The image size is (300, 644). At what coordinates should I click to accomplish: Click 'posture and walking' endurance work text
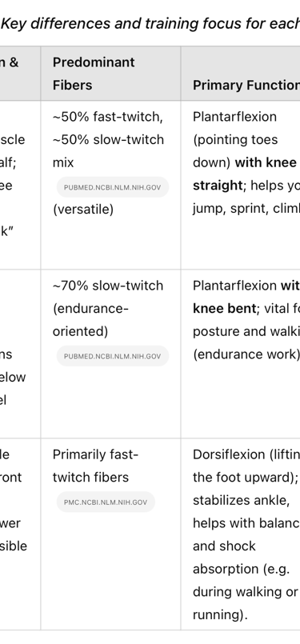[246, 331]
